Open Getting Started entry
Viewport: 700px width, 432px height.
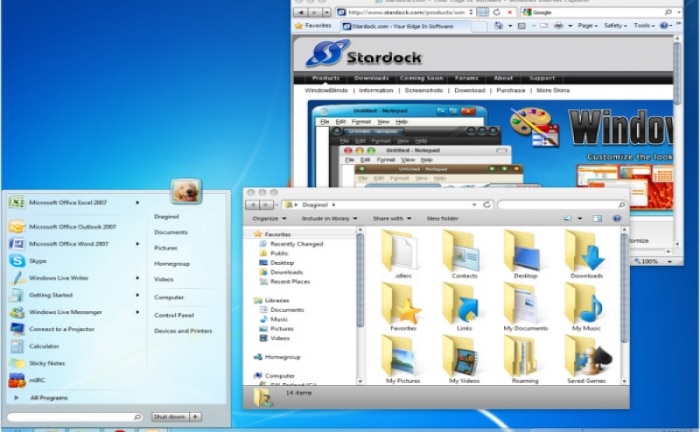coord(41,295)
